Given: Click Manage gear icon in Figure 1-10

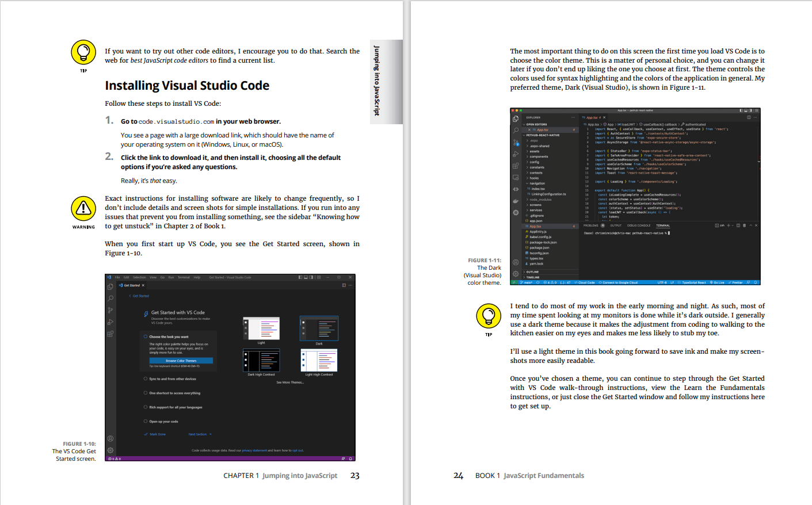Looking at the screenshot, I should point(110,450).
